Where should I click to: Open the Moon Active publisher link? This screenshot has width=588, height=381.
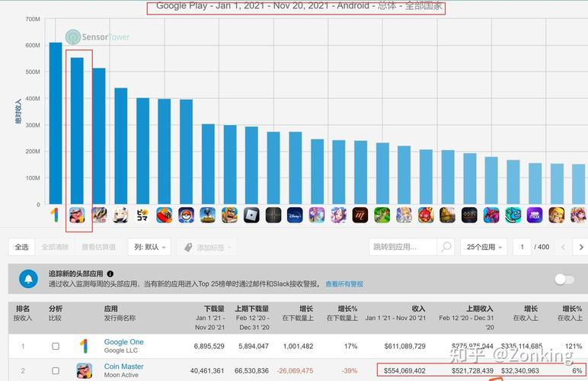[x=121, y=375]
